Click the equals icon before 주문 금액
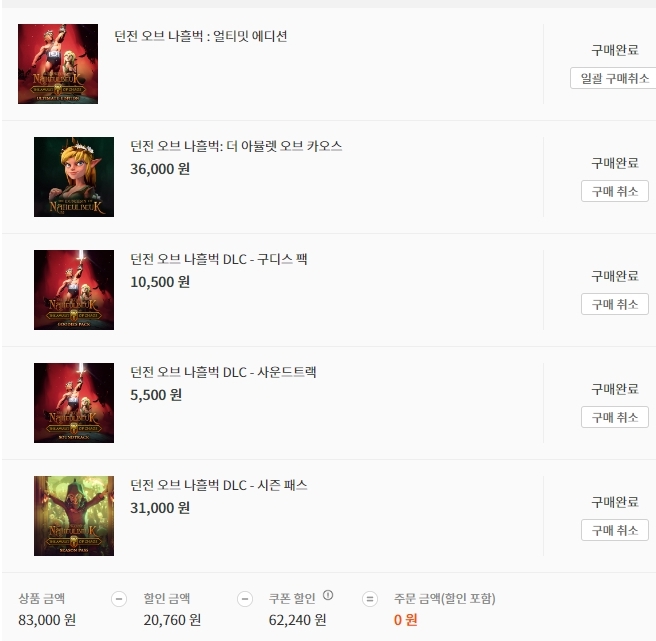 (x=370, y=599)
